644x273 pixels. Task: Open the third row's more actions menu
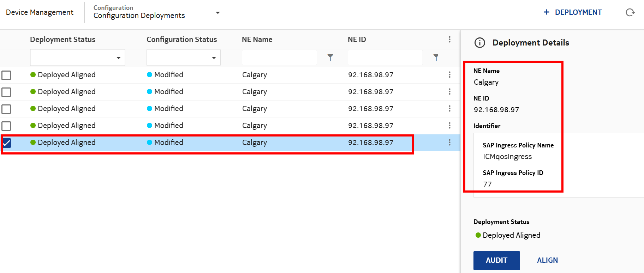click(x=449, y=109)
